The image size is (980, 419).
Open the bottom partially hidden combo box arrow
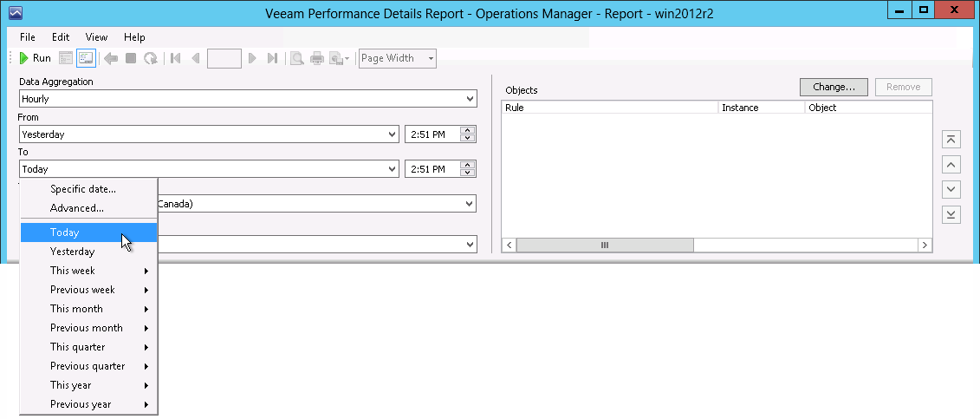click(x=470, y=245)
